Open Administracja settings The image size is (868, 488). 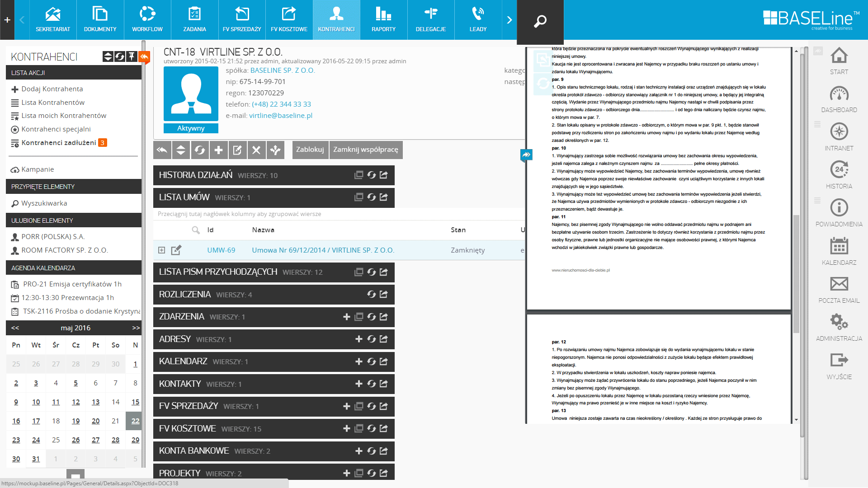click(839, 328)
